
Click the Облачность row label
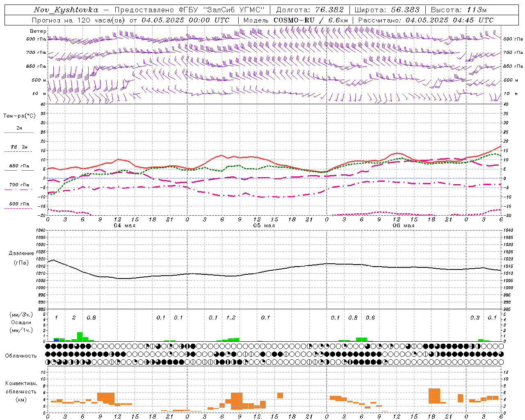point(21,356)
